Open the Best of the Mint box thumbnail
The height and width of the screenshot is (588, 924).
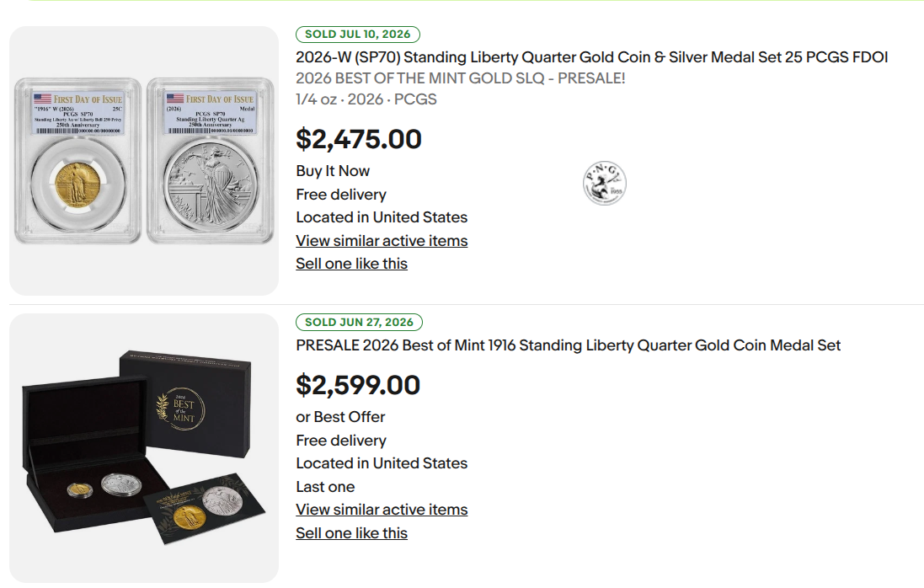pos(144,448)
